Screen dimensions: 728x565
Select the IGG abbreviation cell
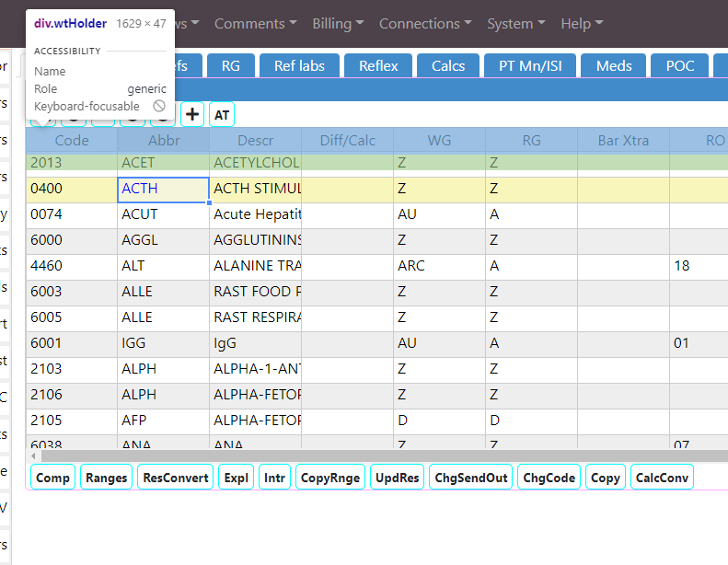pyautogui.click(x=164, y=343)
